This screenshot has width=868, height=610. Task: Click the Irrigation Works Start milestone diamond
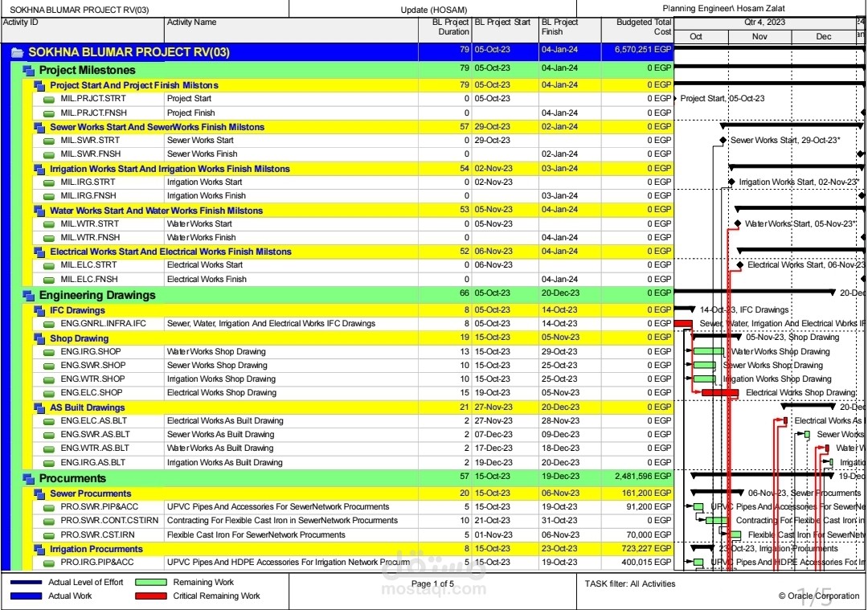(x=731, y=182)
